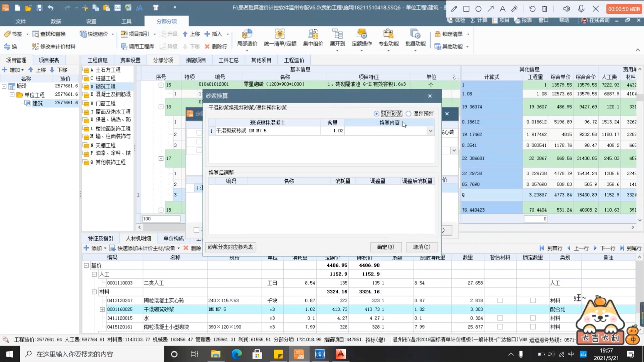Collapse row 15 in the table
The image size is (644, 362).
pos(161,85)
